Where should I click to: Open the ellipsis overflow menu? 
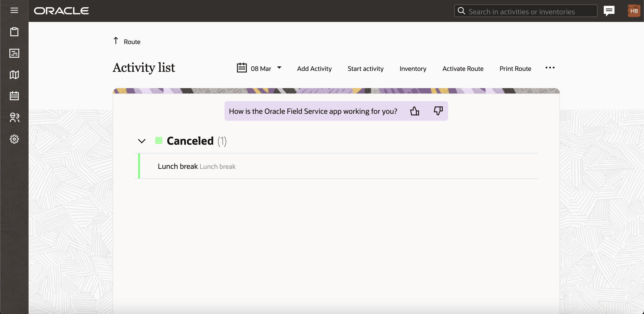[550, 68]
